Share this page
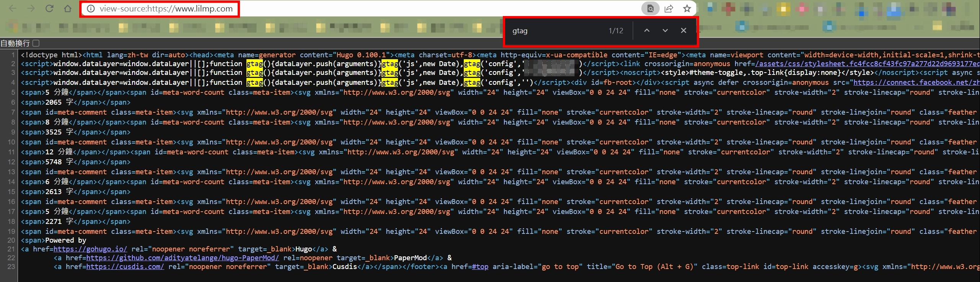The height and width of the screenshot is (282, 980). click(x=669, y=8)
